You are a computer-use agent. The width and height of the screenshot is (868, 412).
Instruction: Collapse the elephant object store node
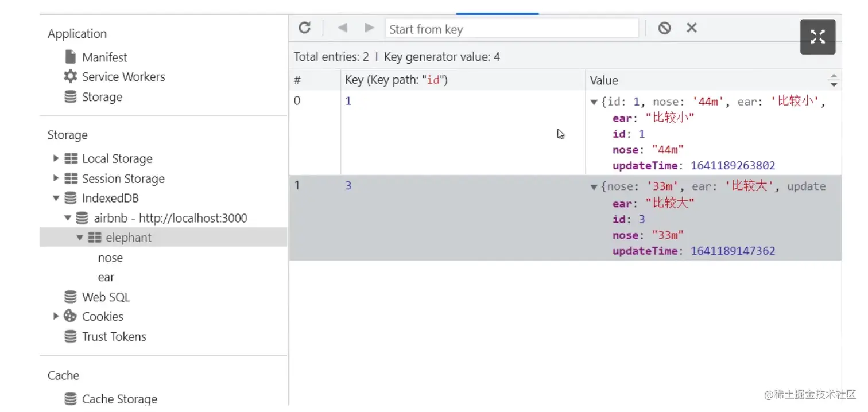[80, 238]
